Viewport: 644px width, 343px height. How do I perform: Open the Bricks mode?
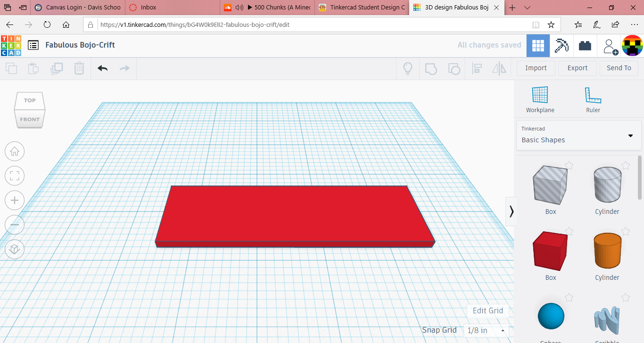[585, 46]
